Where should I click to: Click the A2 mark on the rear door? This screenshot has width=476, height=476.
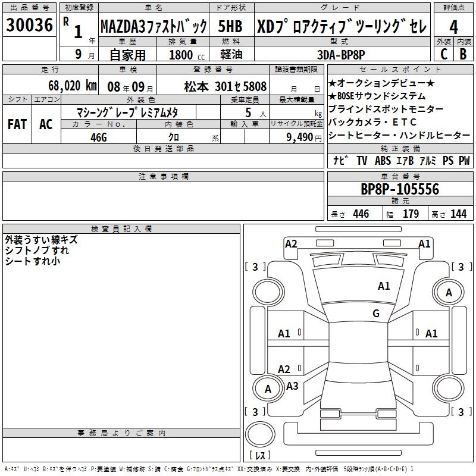pos(284,369)
